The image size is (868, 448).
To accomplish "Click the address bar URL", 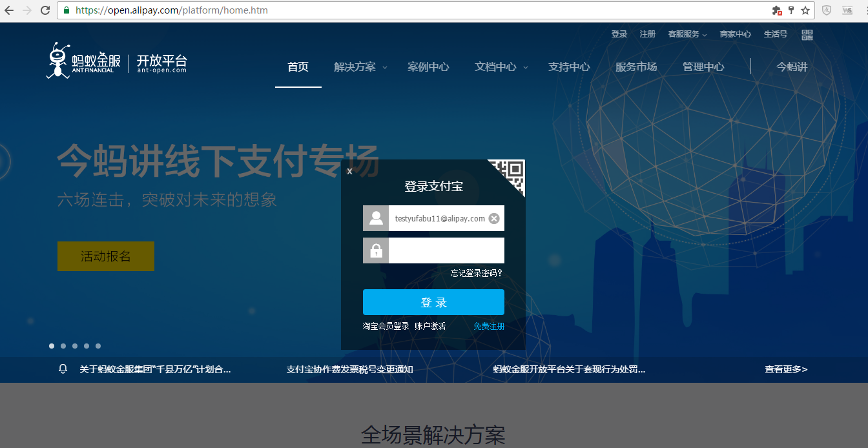I will point(172,10).
